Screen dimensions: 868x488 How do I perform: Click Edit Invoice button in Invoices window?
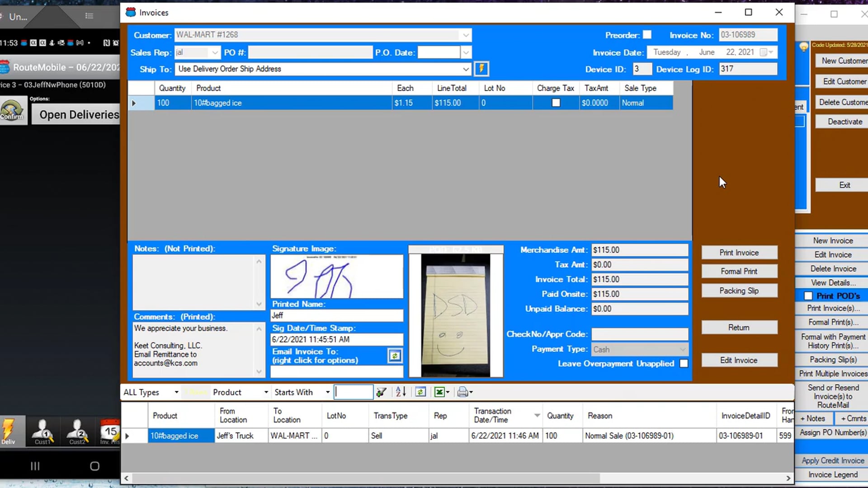739,361
